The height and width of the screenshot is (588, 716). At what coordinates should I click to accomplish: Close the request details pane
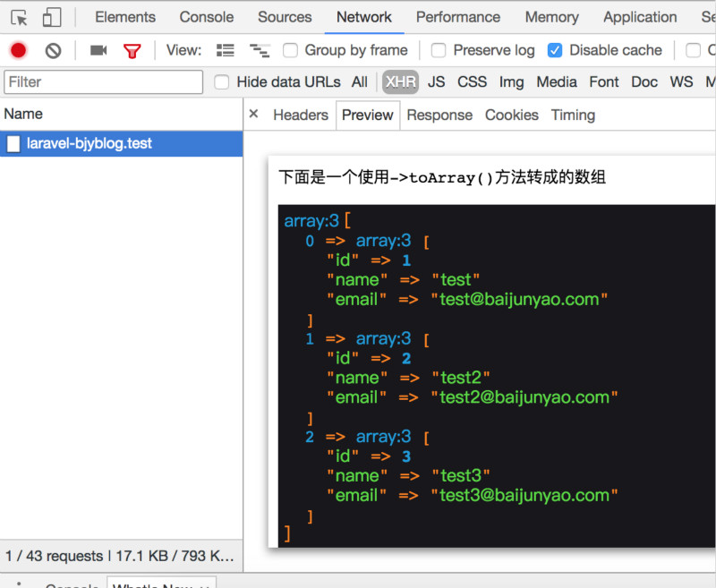pyautogui.click(x=253, y=114)
